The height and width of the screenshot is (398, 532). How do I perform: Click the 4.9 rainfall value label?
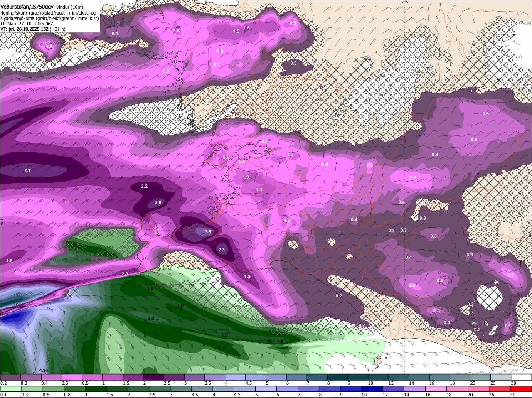pyautogui.click(x=42, y=370)
